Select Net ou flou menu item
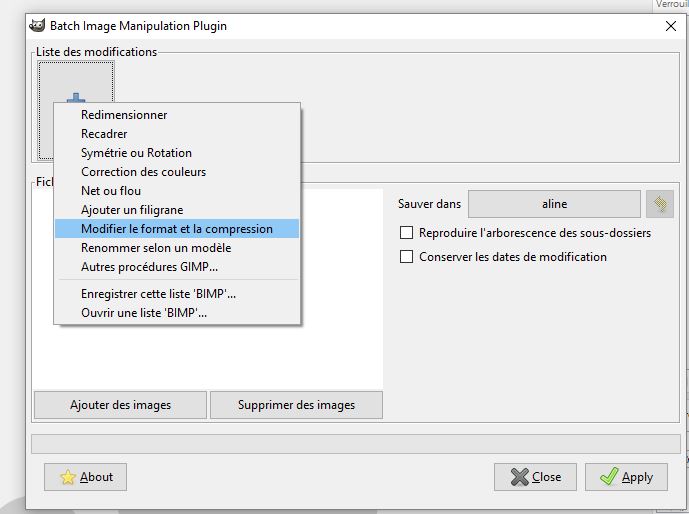Image resolution: width=689 pixels, height=514 pixels. click(x=177, y=191)
